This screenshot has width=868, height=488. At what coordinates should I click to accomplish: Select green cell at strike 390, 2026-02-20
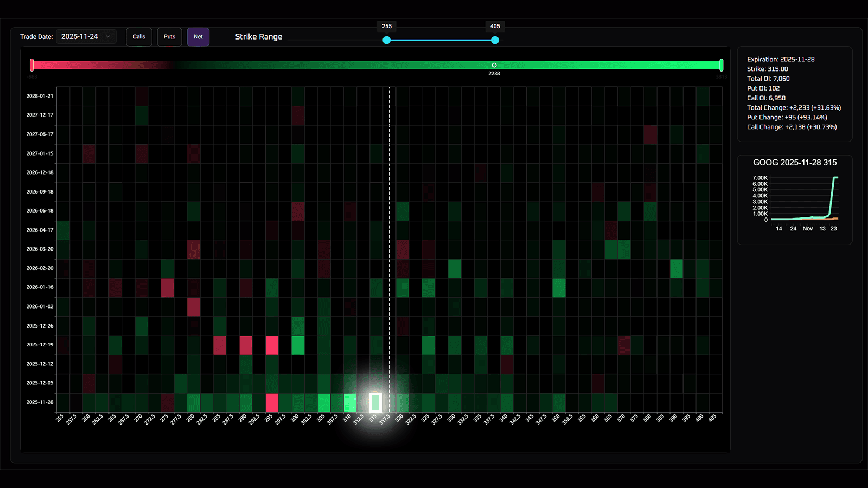point(676,268)
